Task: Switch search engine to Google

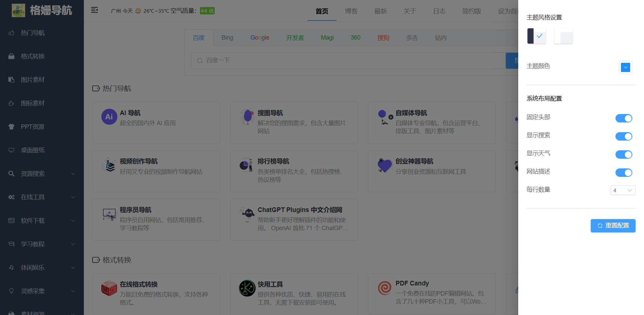Action: (260, 38)
